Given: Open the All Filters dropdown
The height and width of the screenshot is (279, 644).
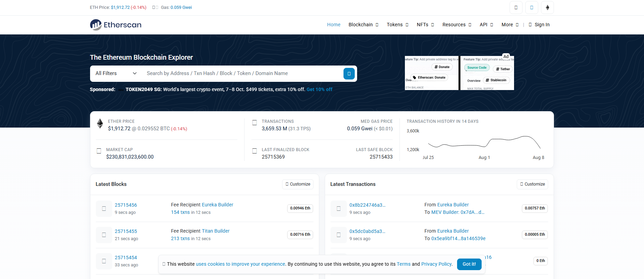Looking at the screenshot, I should 116,73.
